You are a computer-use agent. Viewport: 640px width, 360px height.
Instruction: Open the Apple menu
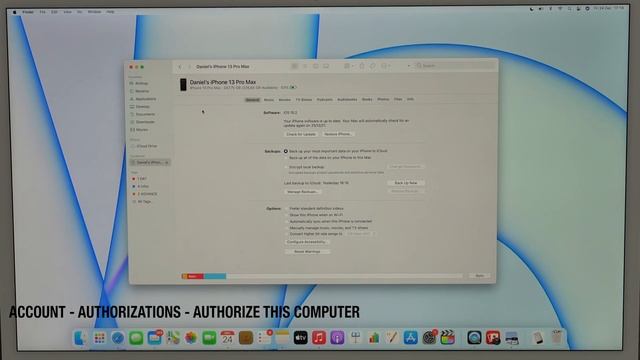(15, 12)
